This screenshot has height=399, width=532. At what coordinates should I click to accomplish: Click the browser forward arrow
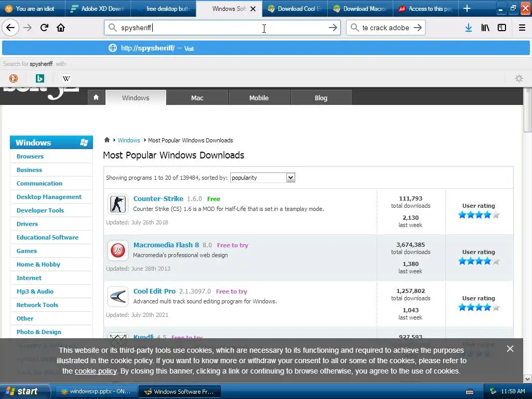28,28
